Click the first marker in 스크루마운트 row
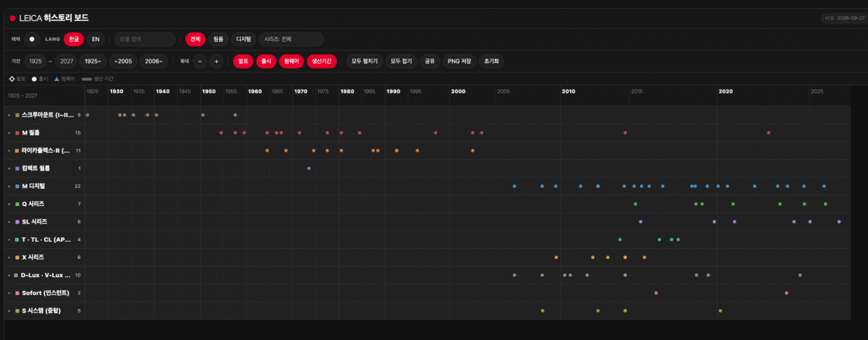 (88, 115)
